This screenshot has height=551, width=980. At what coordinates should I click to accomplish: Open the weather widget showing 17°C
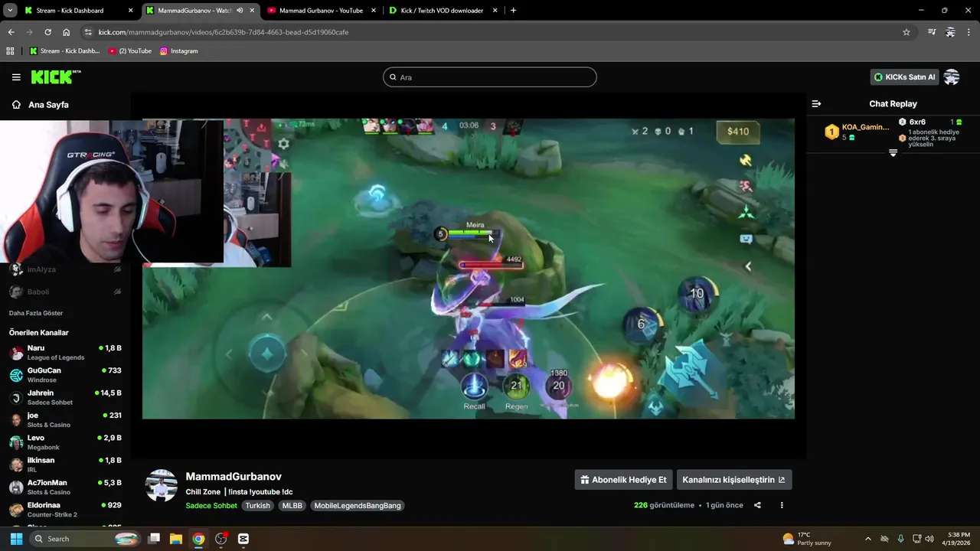(807, 539)
